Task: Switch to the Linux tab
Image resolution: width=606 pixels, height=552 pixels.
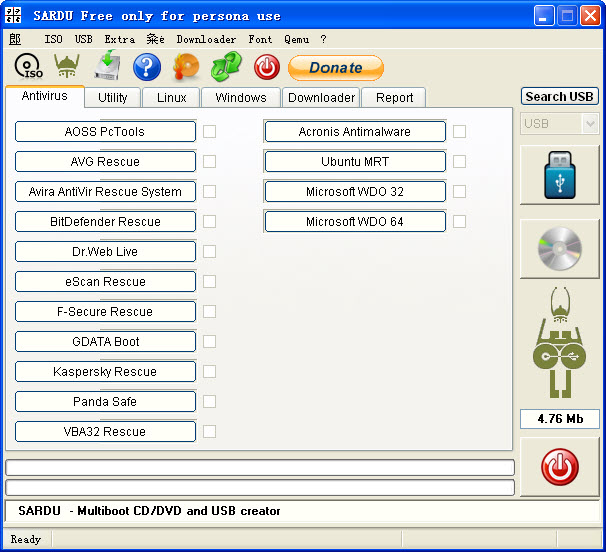Action: [x=171, y=98]
